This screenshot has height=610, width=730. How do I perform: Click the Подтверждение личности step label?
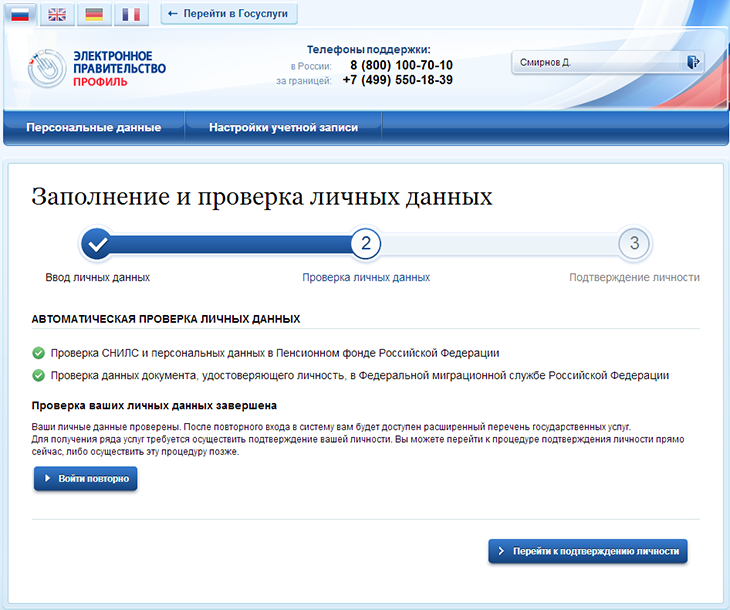coord(635,278)
